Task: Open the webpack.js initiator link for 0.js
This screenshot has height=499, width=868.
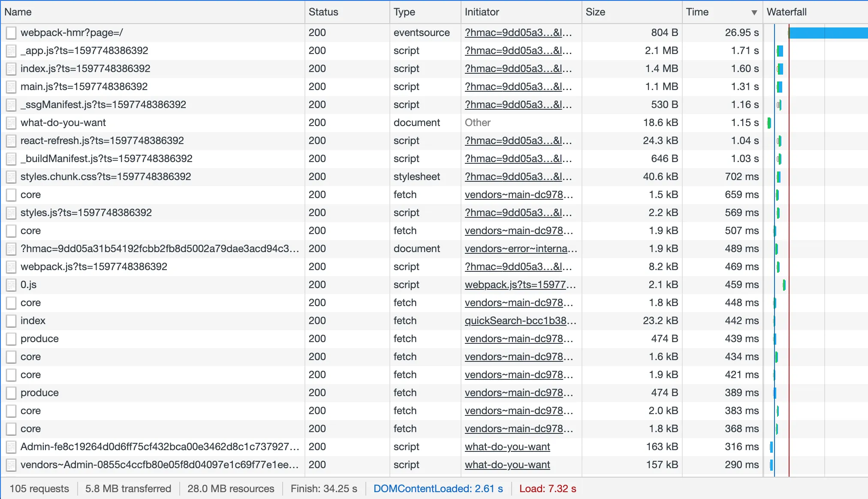Action: pos(520,285)
